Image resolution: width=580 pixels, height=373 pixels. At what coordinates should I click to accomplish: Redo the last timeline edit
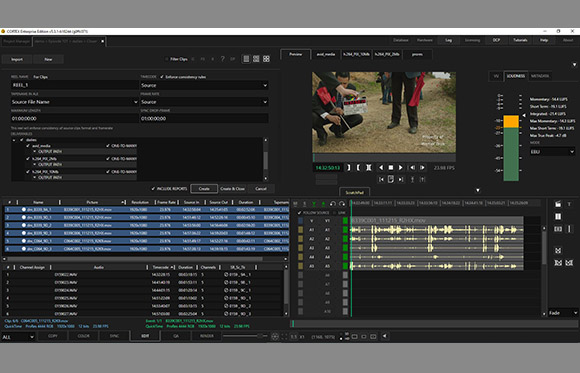(x=341, y=204)
